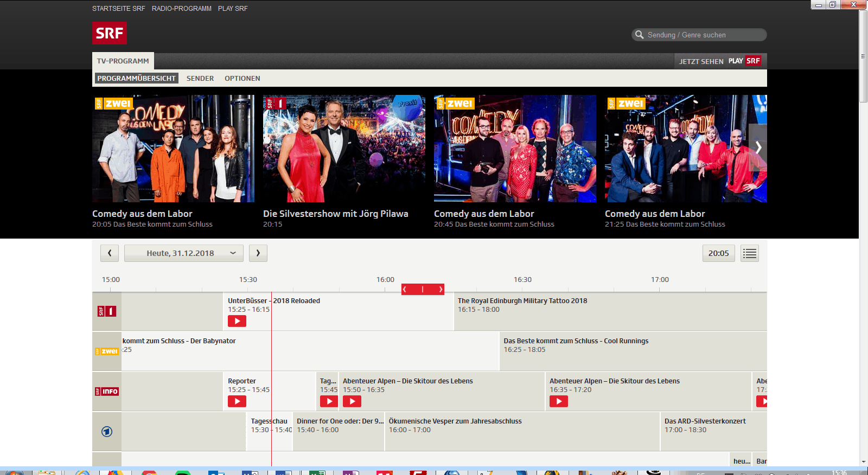The image size is (868, 475).
Task: Click JETZT SEHEN Play SRF button
Action: (x=720, y=61)
